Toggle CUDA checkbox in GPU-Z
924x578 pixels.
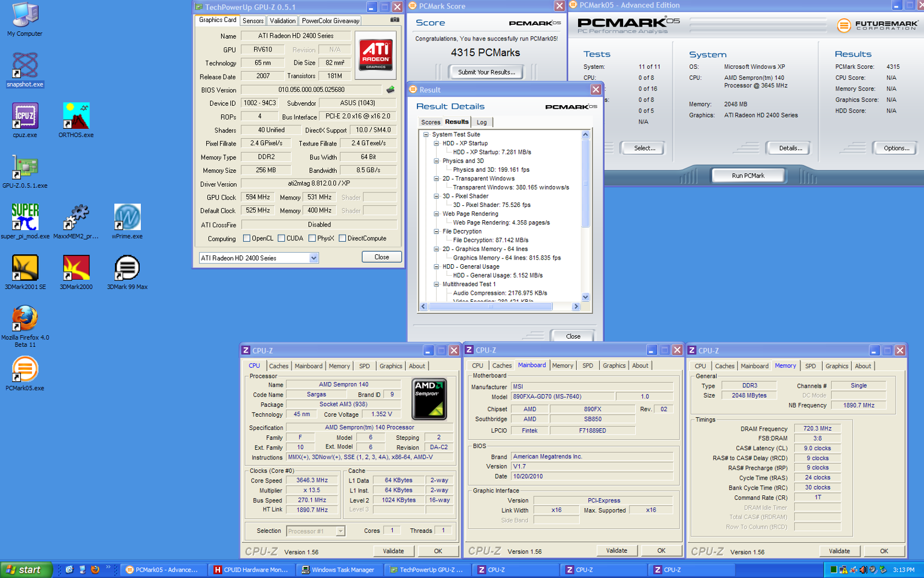click(281, 238)
